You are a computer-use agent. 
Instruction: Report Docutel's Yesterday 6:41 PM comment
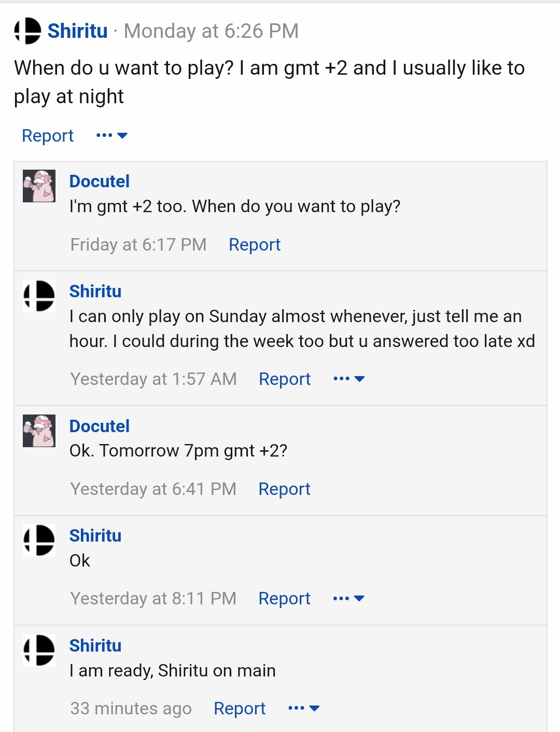pos(285,489)
